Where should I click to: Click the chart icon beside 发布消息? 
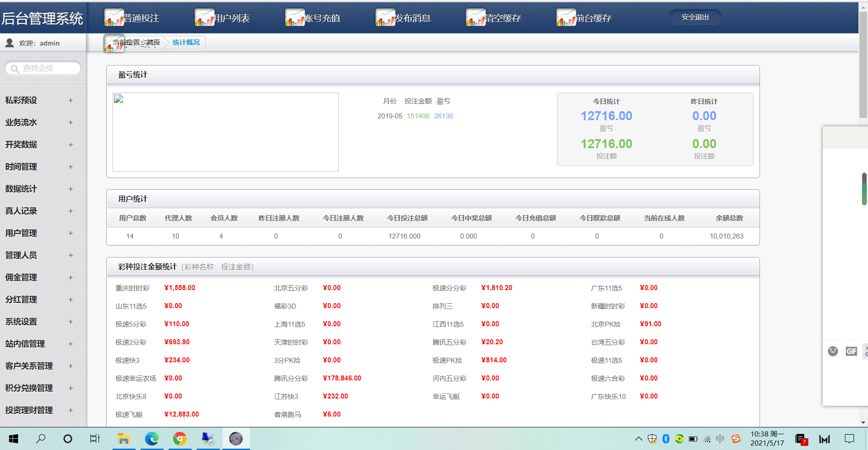click(x=385, y=18)
